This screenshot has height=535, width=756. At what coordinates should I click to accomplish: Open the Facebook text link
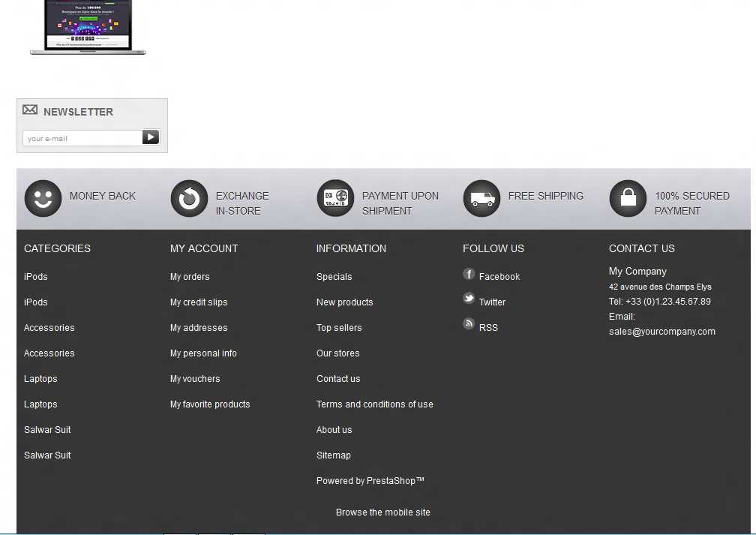[x=499, y=277]
